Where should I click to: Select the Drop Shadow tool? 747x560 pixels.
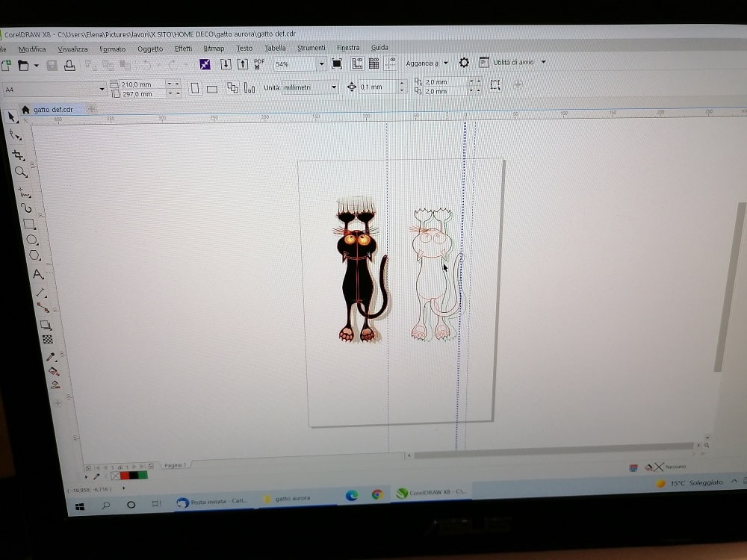coord(46,326)
